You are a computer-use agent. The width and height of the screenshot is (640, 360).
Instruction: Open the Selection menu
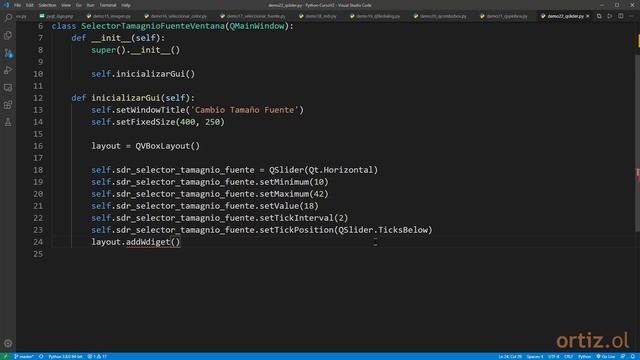[47, 5]
